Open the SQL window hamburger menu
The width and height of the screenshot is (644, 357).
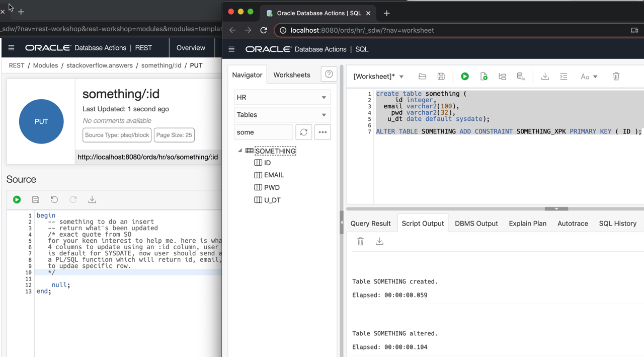(x=231, y=49)
